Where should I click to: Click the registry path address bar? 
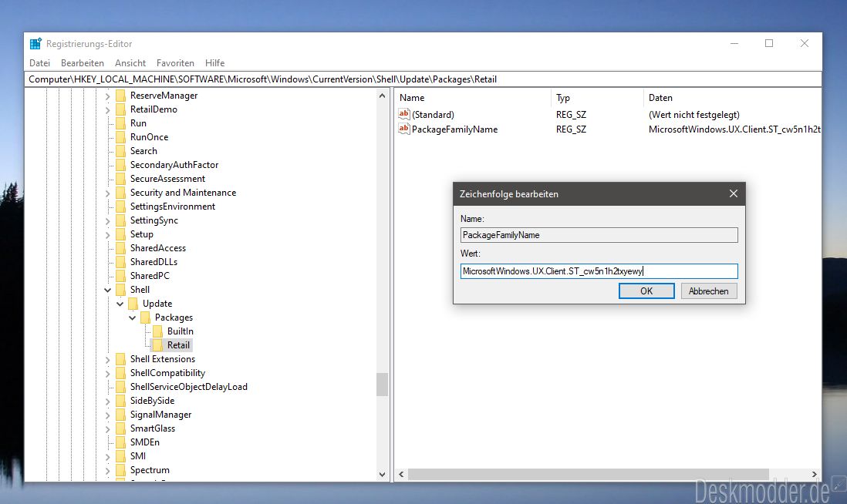423,79
